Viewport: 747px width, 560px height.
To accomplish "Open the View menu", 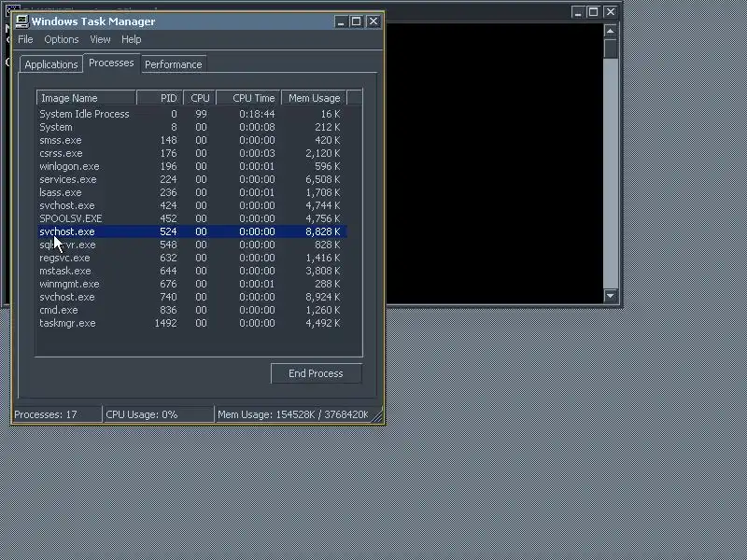I will (100, 39).
